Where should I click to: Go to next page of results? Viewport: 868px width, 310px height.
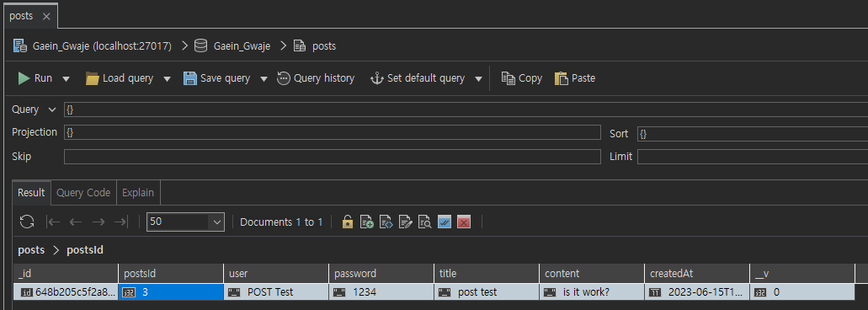point(99,222)
